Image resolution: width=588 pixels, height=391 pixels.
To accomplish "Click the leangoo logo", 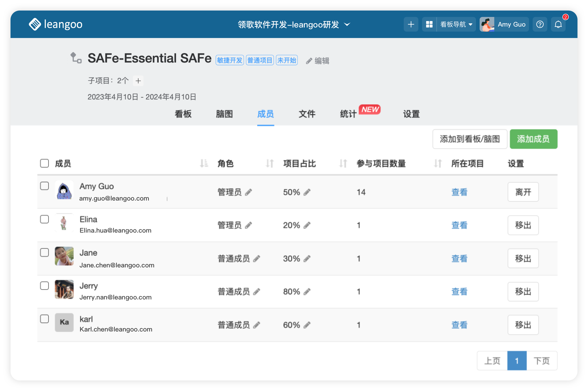I will (56, 24).
